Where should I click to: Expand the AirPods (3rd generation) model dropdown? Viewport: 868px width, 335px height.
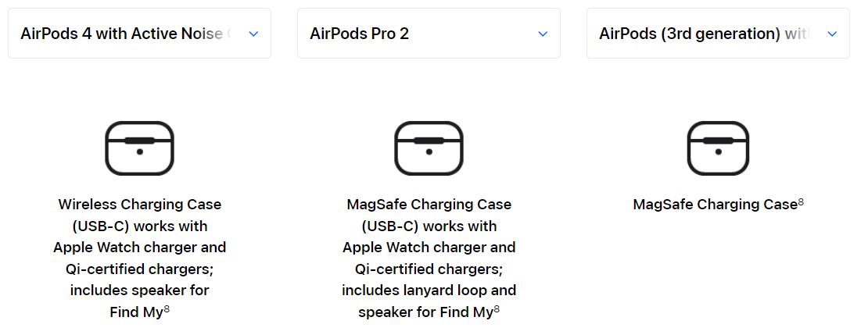click(x=718, y=33)
